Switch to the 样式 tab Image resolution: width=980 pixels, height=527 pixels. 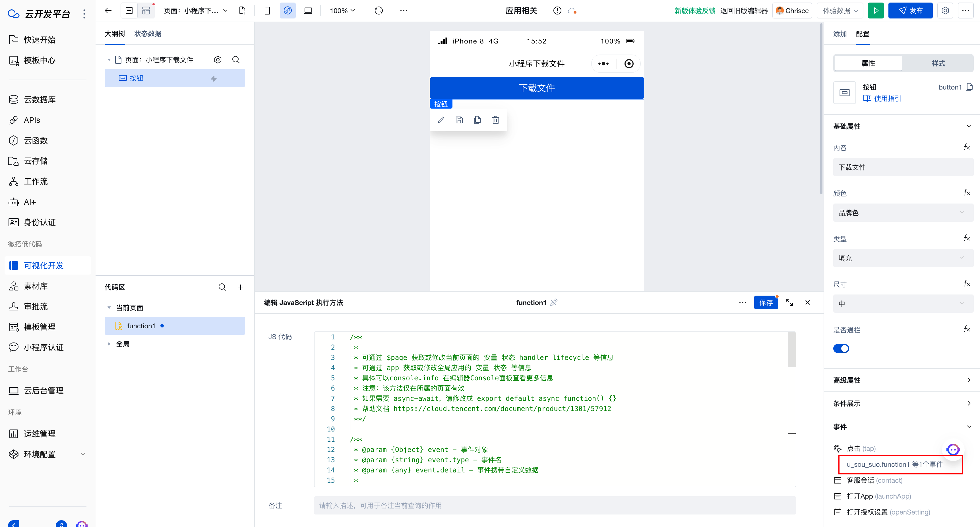coord(938,63)
